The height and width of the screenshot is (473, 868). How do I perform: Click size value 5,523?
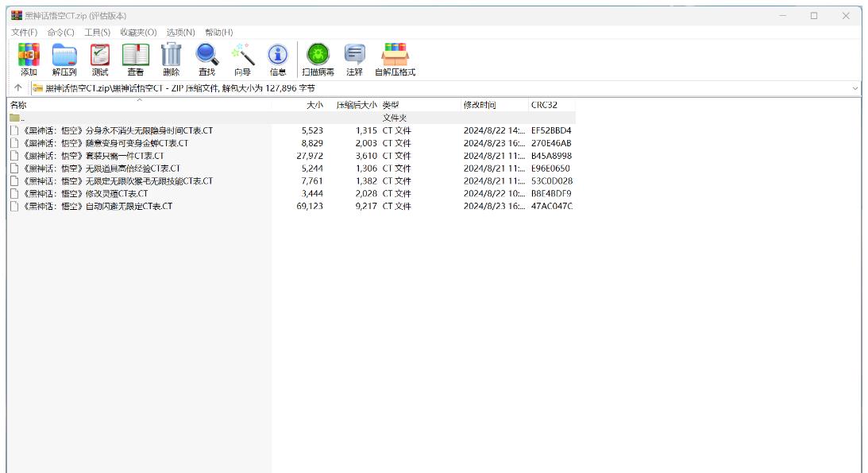click(312, 130)
